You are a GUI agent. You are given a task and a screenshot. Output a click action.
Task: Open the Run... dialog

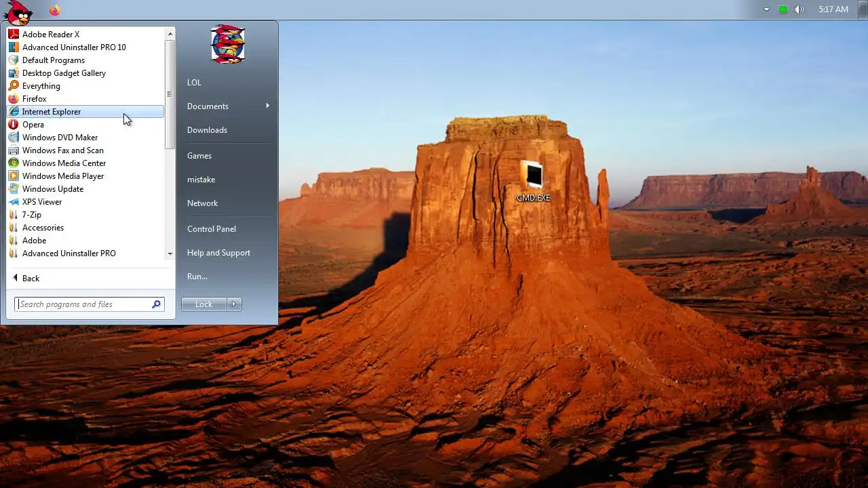[x=197, y=276]
